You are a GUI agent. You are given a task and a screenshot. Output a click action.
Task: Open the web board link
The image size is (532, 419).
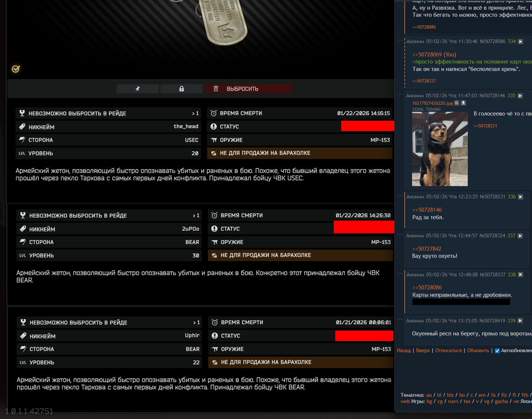[x=405, y=402]
